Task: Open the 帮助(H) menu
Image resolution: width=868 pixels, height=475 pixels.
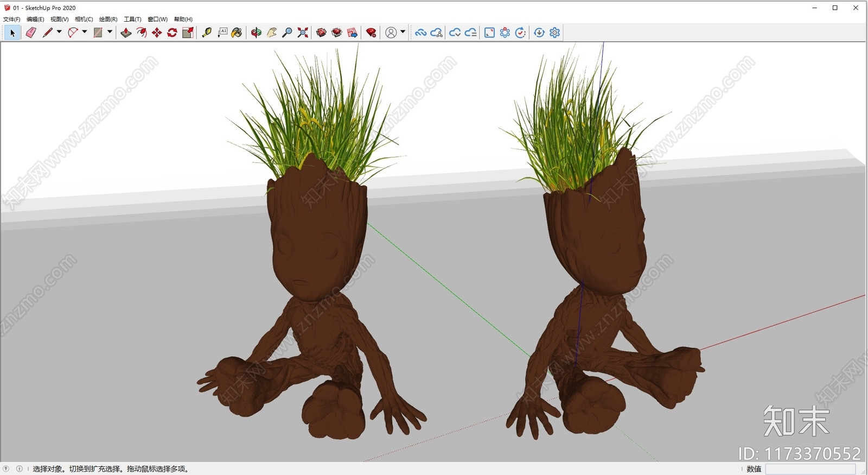Action: 183,20
